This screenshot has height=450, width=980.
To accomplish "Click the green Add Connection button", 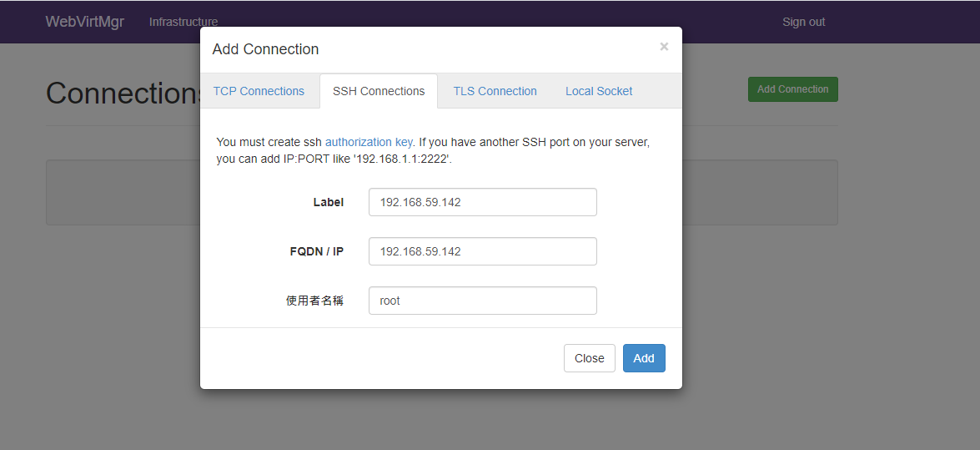I will 792,89.
